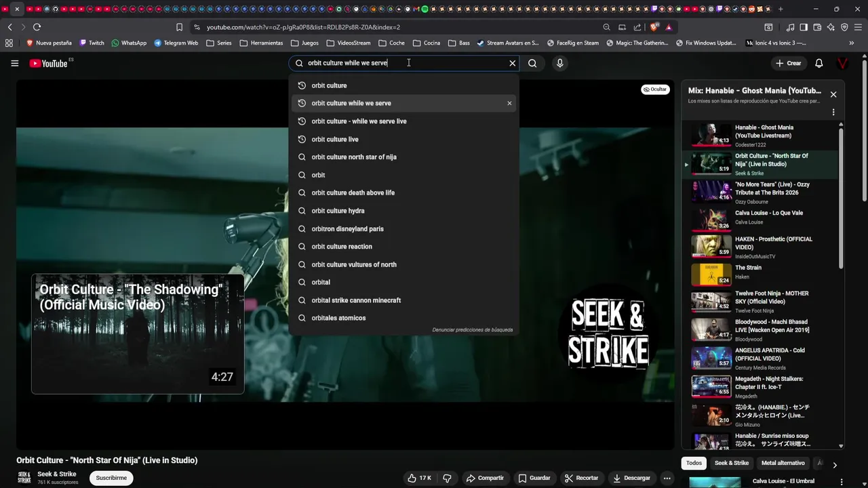Image resolution: width=868 pixels, height=488 pixels.
Task: Select suggestion 'orbit culture vultures of north'
Action: [404, 264]
